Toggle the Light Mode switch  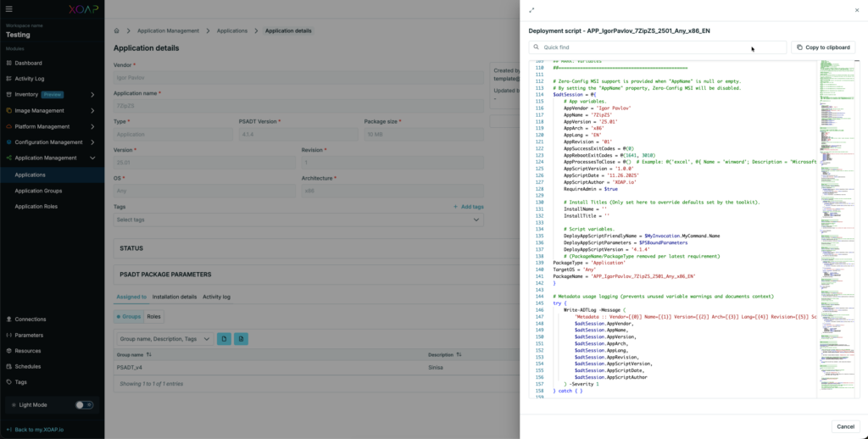(84, 405)
